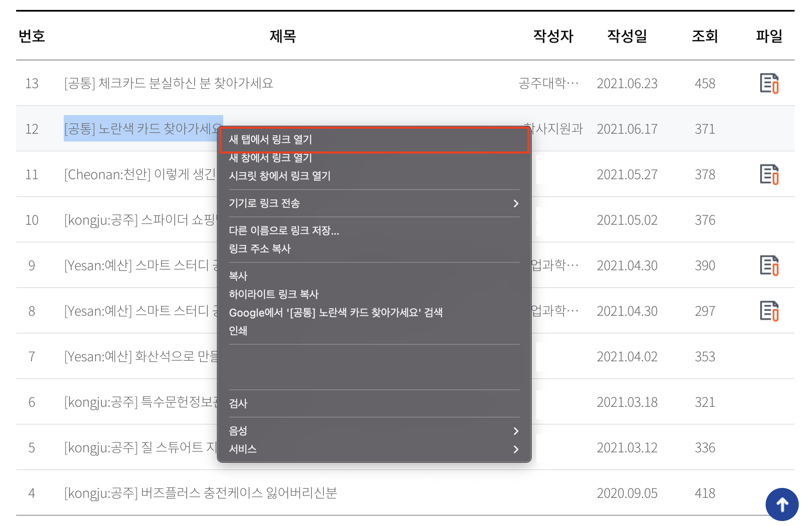
Task: Choose '새 탭에서 링크 열기' in context menu
Action: (x=374, y=139)
